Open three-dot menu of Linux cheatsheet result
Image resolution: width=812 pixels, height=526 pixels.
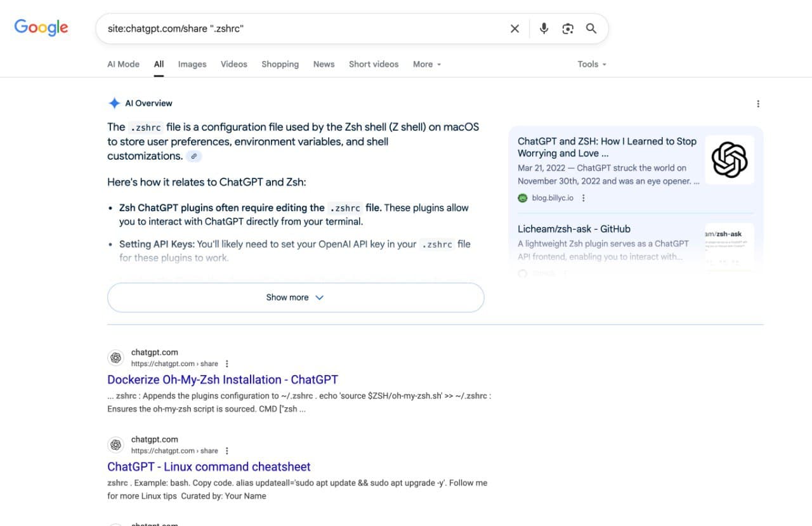(x=227, y=450)
